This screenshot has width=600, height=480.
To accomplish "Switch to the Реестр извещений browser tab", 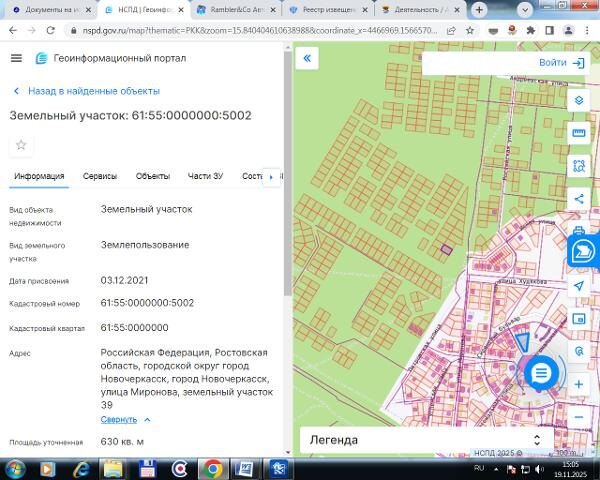I will (329, 10).
